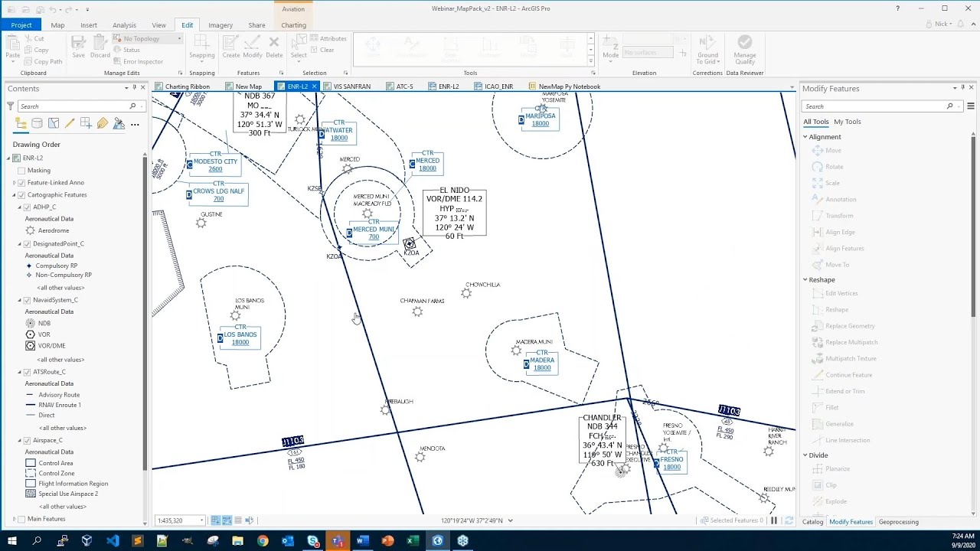Open the NewMap Py Notebook tab
This screenshot has height=551, width=980.
564,86
